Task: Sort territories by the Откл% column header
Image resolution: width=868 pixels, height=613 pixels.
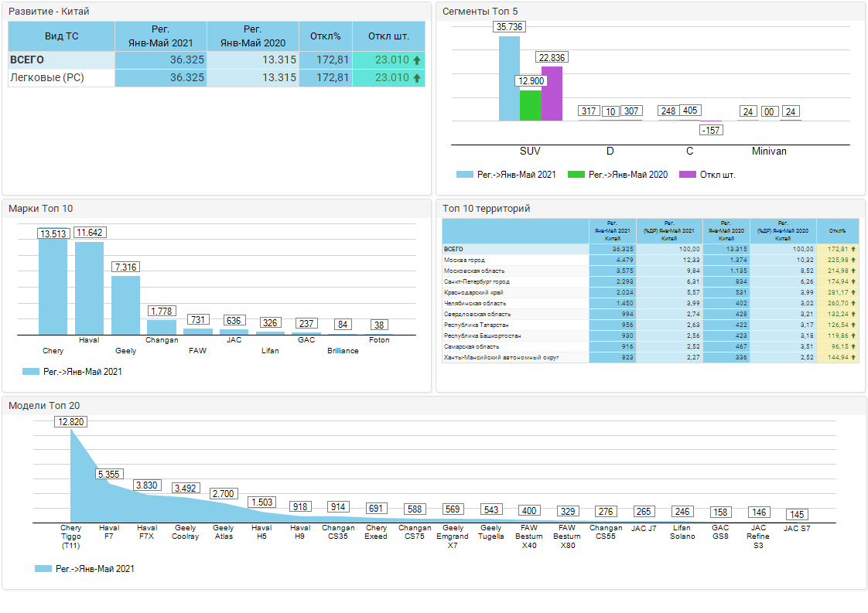Action: coord(837,231)
